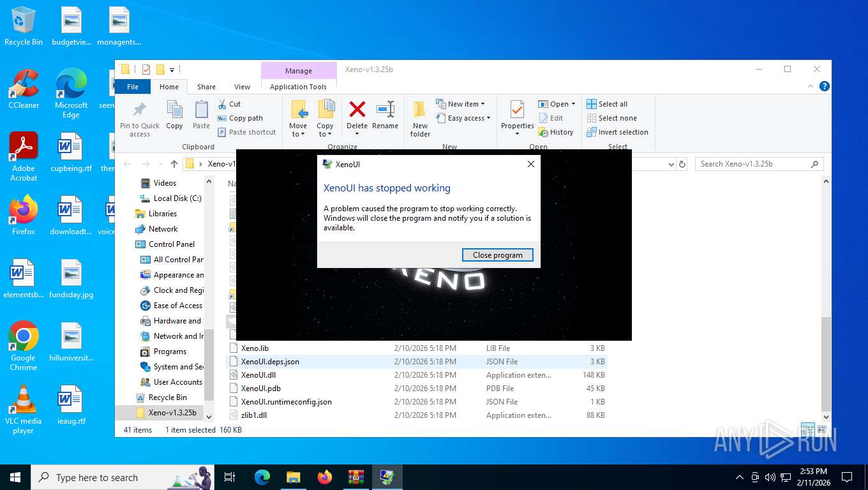Select the XenoUI.dll file
The image size is (868, 490).
coord(258,375)
